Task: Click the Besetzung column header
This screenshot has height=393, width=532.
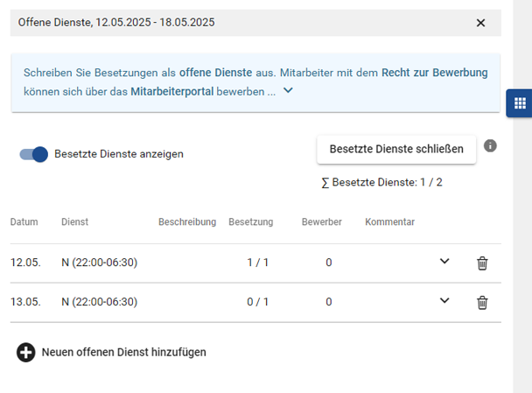Action: [250, 222]
